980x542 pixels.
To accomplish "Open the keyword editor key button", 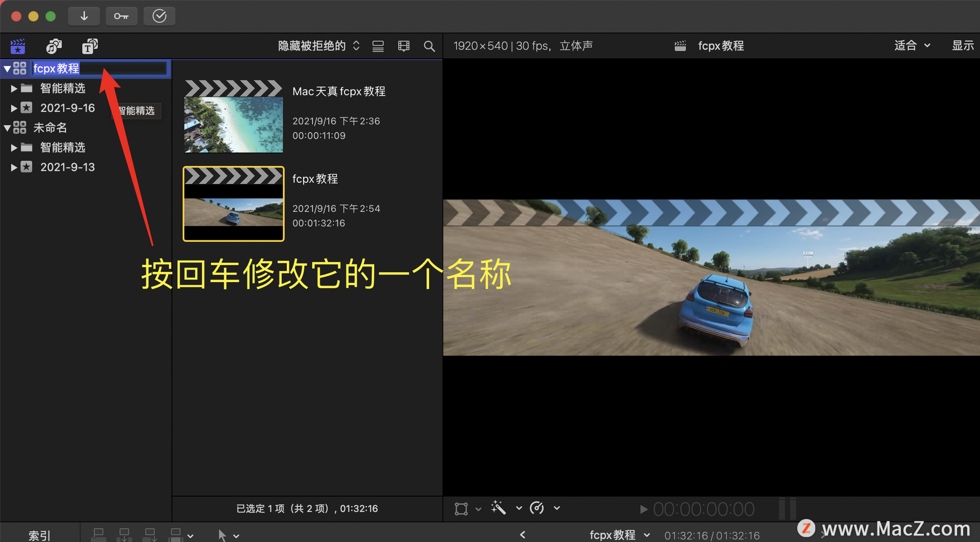I will pyautogui.click(x=121, y=16).
